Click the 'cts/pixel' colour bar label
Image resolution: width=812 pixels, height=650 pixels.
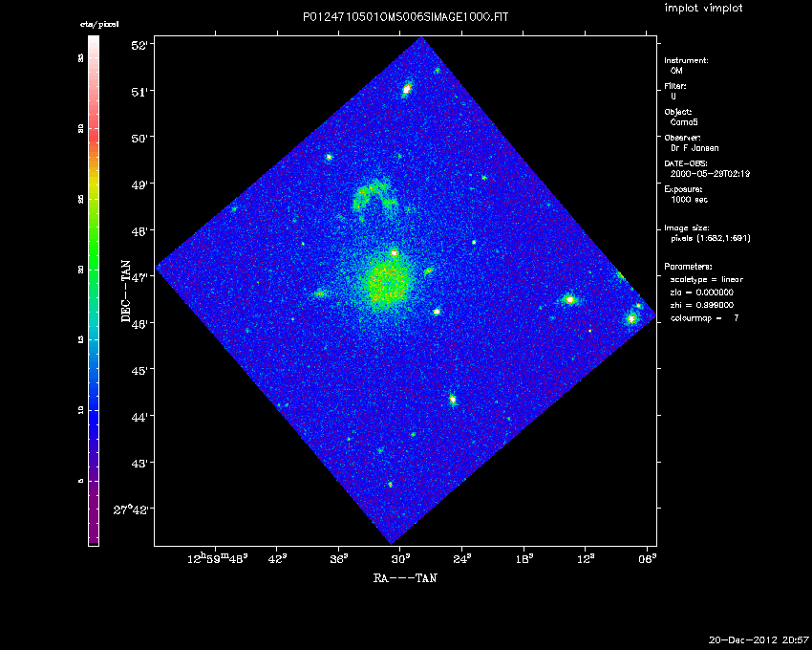99,24
